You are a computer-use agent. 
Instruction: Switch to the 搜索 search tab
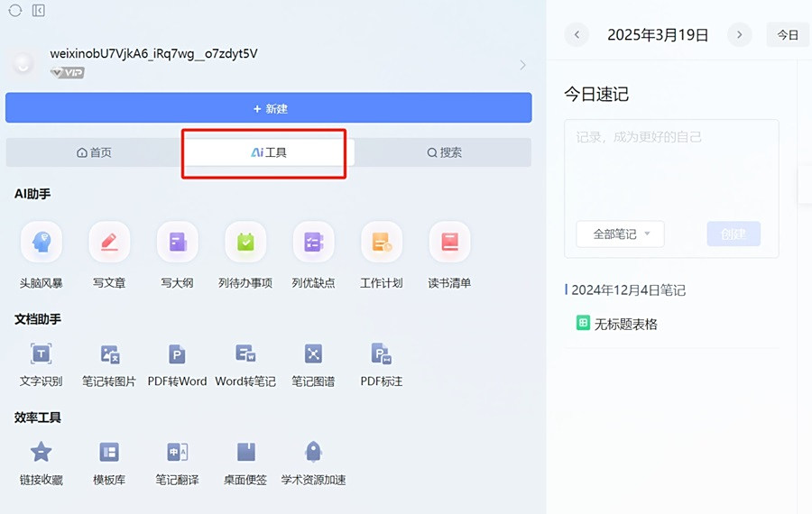coord(444,152)
